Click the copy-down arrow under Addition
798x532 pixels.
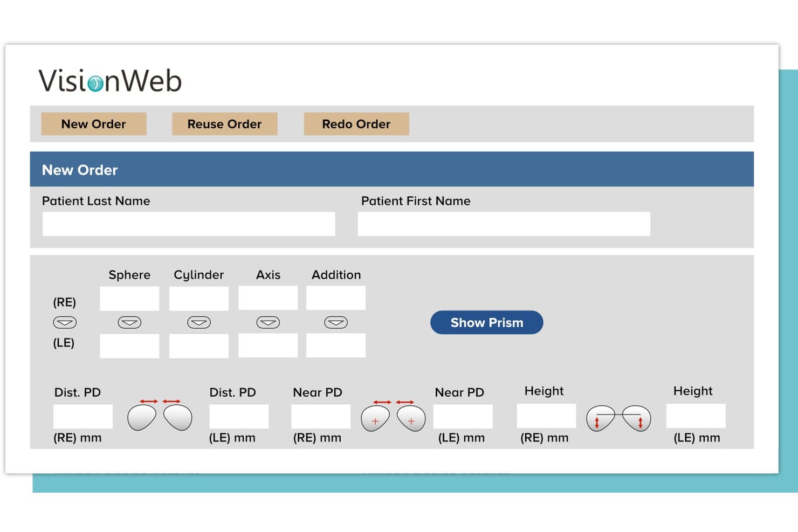click(336, 322)
